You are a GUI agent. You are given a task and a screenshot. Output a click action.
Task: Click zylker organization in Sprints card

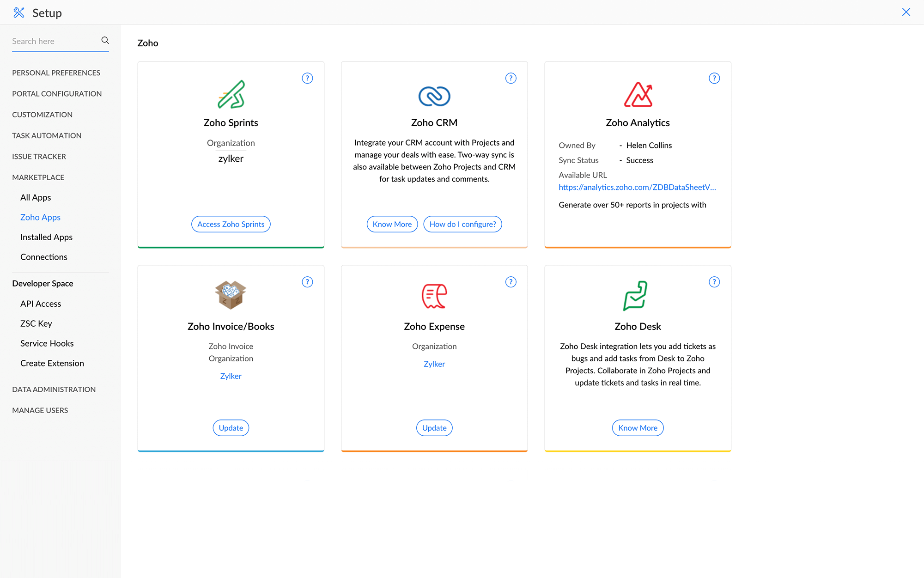pyautogui.click(x=231, y=158)
